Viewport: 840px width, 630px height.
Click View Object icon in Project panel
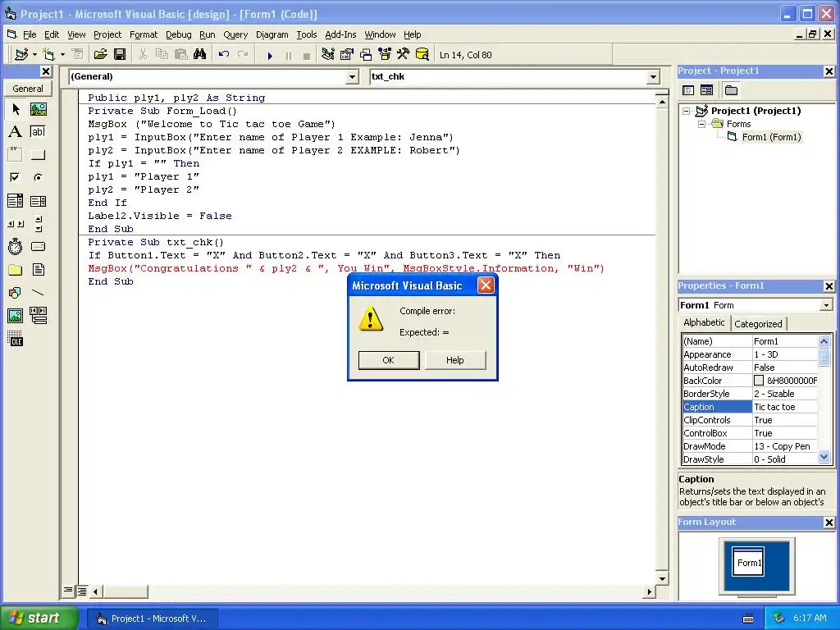pos(706,90)
